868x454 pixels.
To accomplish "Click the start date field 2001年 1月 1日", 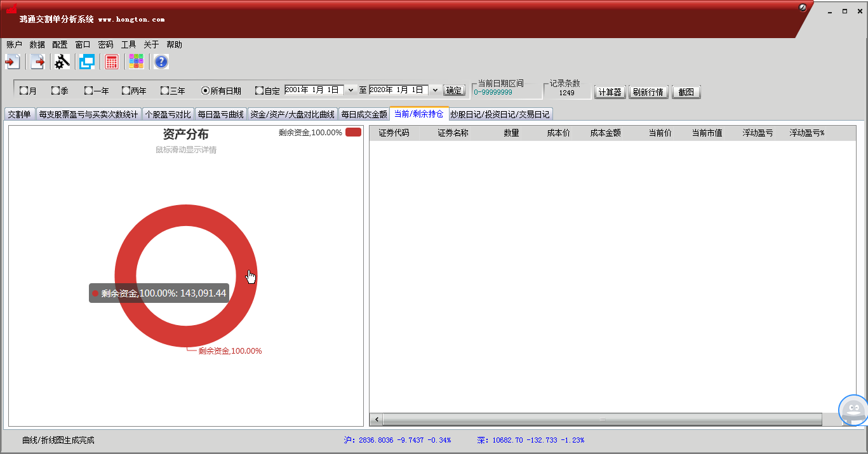I will [x=314, y=90].
